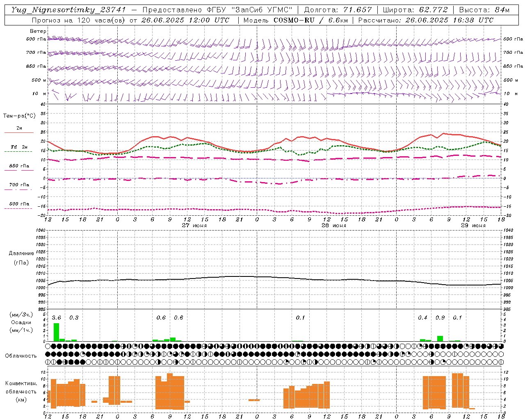Click the 0.4 precipitation total value
The width and height of the screenshot is (525, 420).
422,318
